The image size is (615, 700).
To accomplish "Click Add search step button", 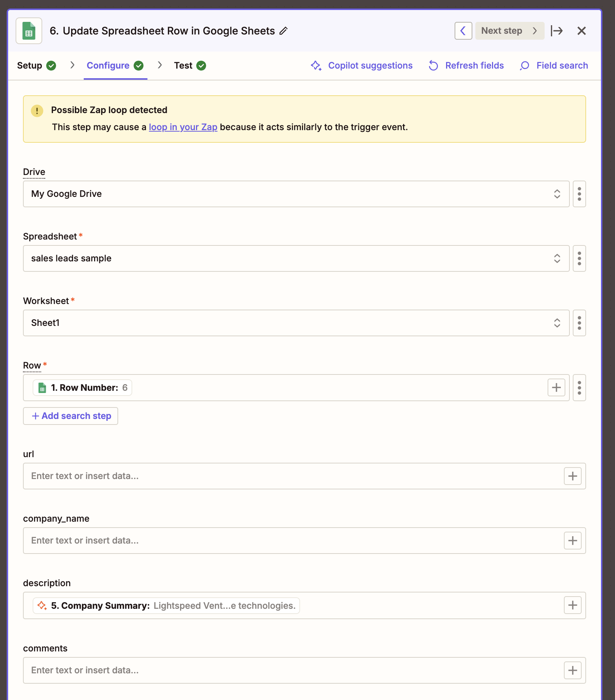I will pyautogui.click(x=70, y=416).
